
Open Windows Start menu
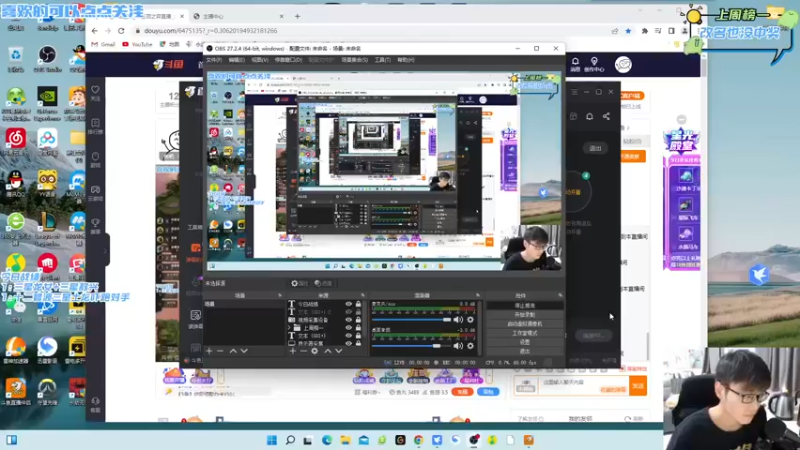coord(272,440)
